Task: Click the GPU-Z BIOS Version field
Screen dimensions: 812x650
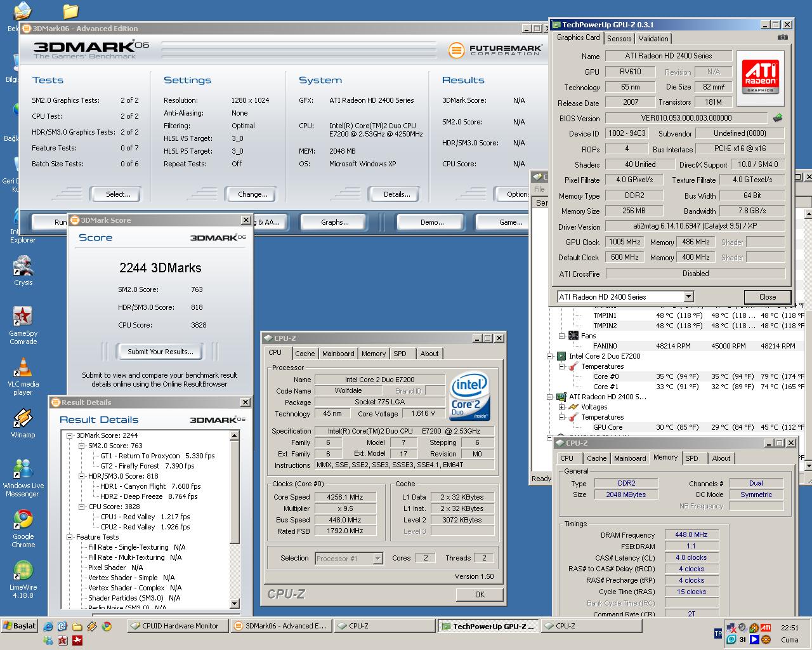Action: (686, 118)
